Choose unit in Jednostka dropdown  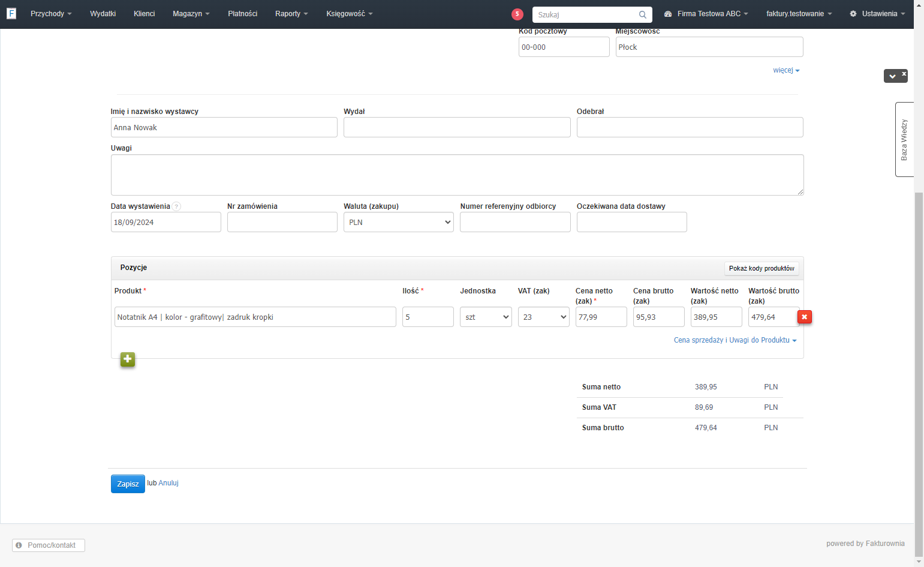point(486,317)
